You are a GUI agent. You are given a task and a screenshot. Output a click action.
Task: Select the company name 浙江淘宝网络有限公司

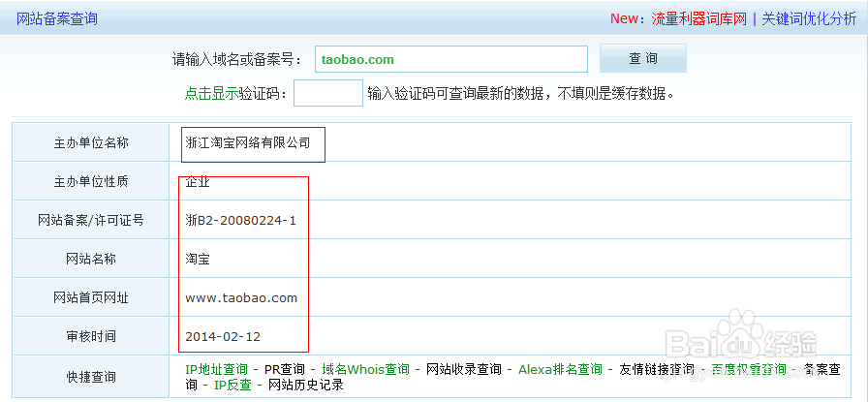pos(248,142)
